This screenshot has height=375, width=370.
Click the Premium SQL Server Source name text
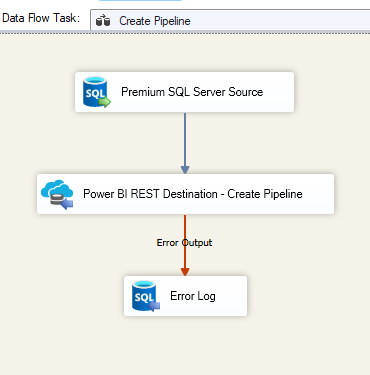coord(192,92)
